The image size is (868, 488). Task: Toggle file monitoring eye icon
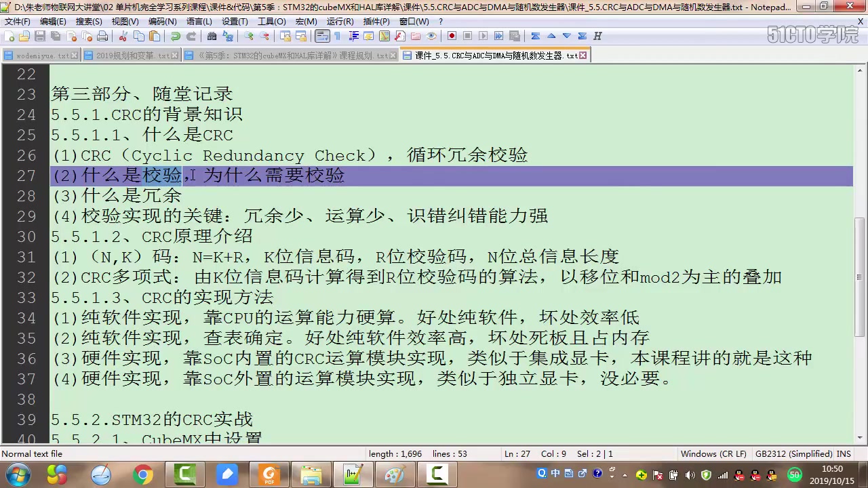coord(432,36)
